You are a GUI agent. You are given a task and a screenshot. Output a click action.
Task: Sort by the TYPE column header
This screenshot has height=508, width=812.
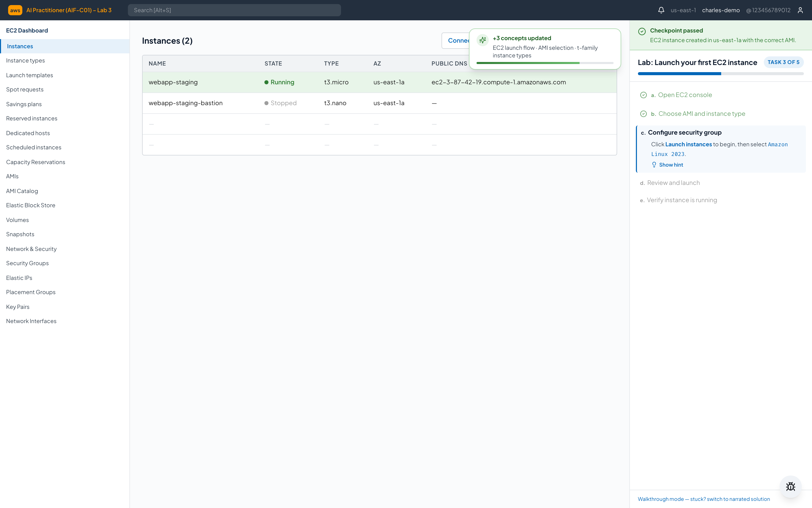point(331,63)
